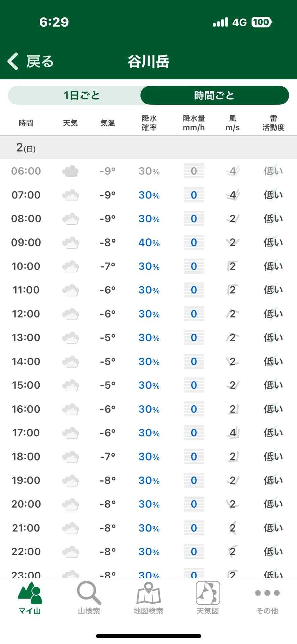Switch to 1日ごと daily view
This screenshot has height=644, width=297.
coord(82,95)
